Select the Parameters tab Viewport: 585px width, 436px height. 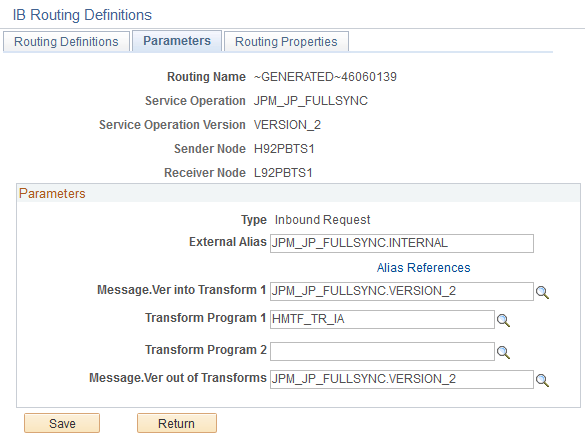click(x=177, y=41)
